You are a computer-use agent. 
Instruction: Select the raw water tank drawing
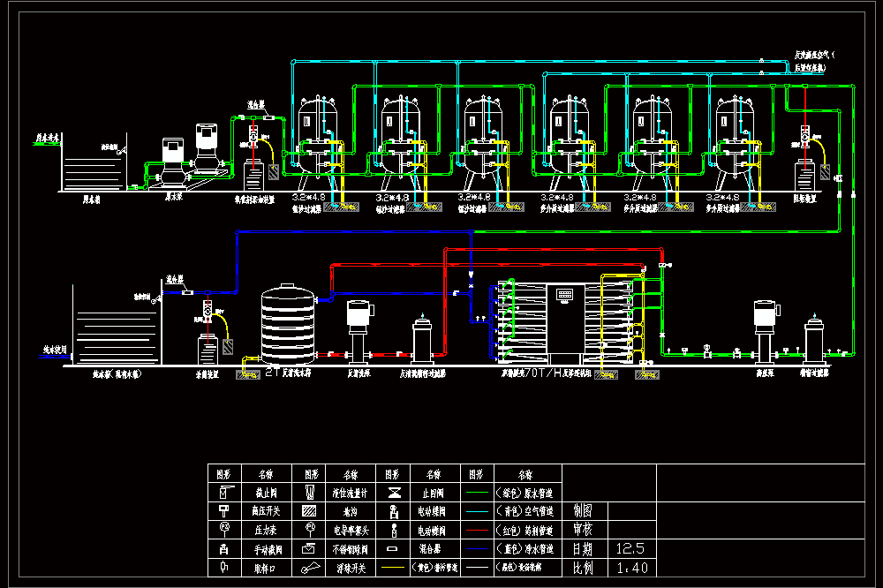[93, 162]
